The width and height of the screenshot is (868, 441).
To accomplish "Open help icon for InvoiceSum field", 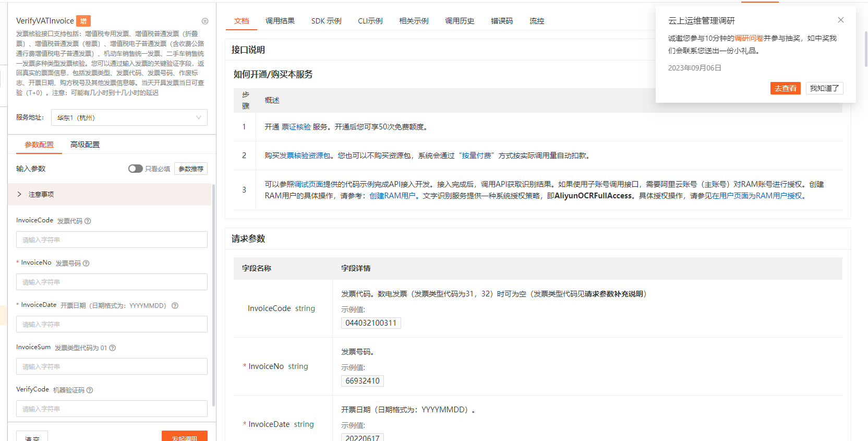I will 112,348.
